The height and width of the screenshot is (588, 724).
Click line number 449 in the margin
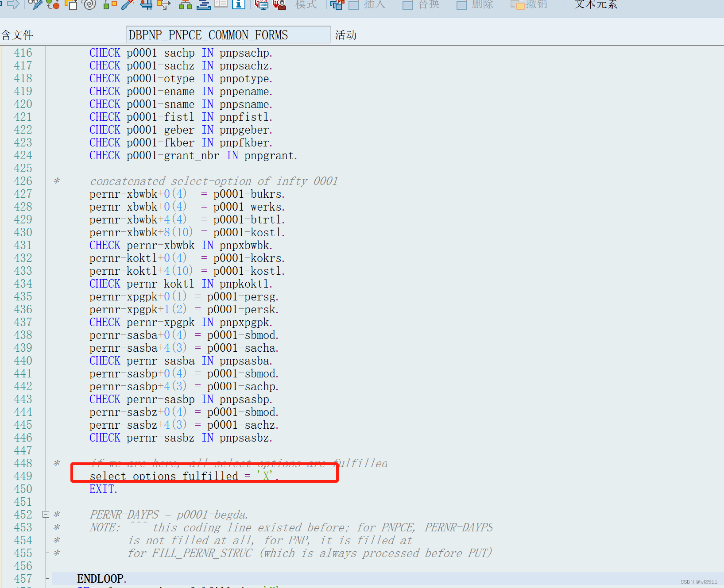tap(23, 476)
